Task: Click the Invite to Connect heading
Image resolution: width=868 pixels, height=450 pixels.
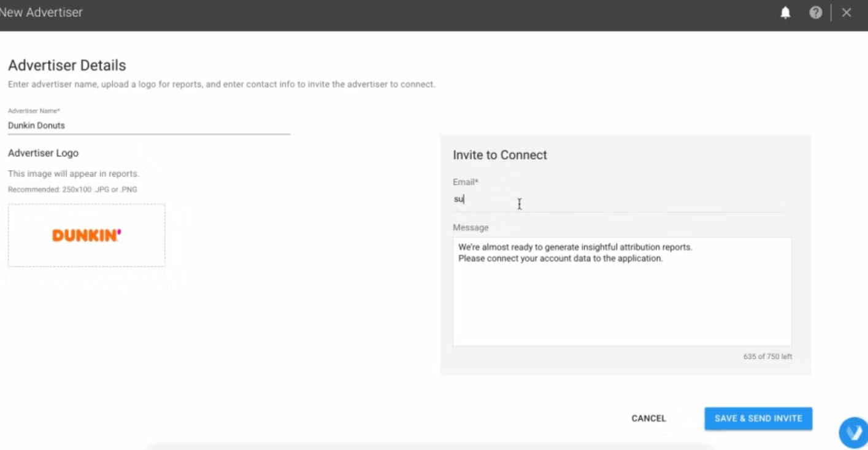Action: pos(500,155)
